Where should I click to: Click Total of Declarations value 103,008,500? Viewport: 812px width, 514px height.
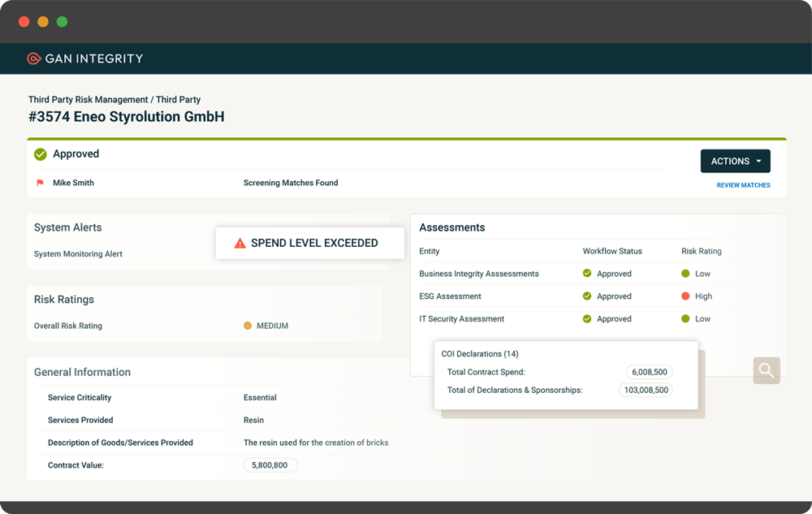point(646,391)
